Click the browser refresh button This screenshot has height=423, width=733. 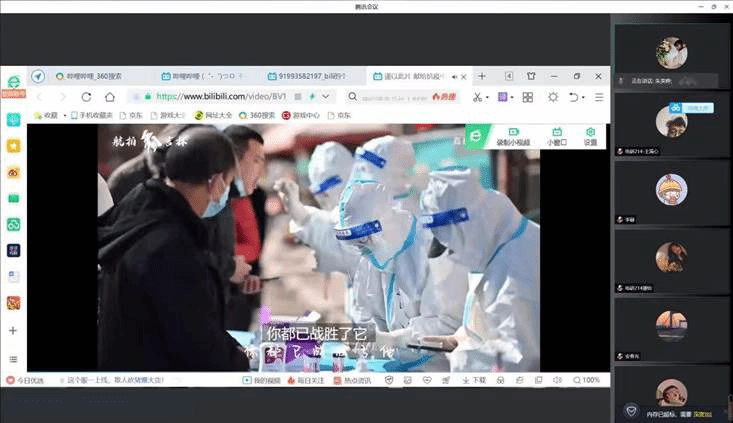coord(86,97)
